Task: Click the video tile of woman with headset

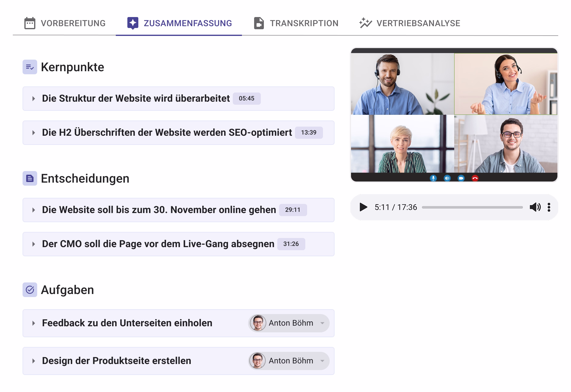Action: (x=506, y=84)
